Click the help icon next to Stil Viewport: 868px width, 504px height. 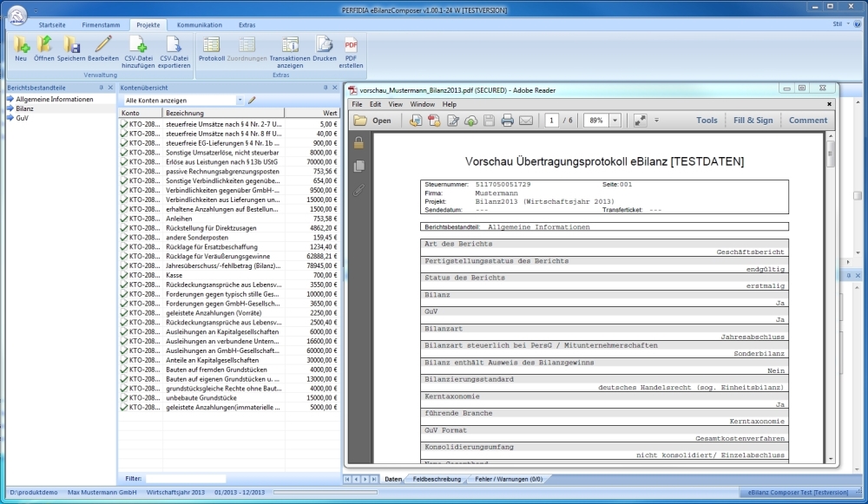[x=858, y=24]
